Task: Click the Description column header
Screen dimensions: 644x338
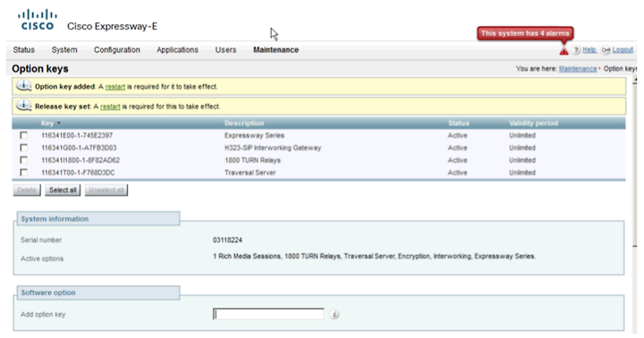Action: 244,123
